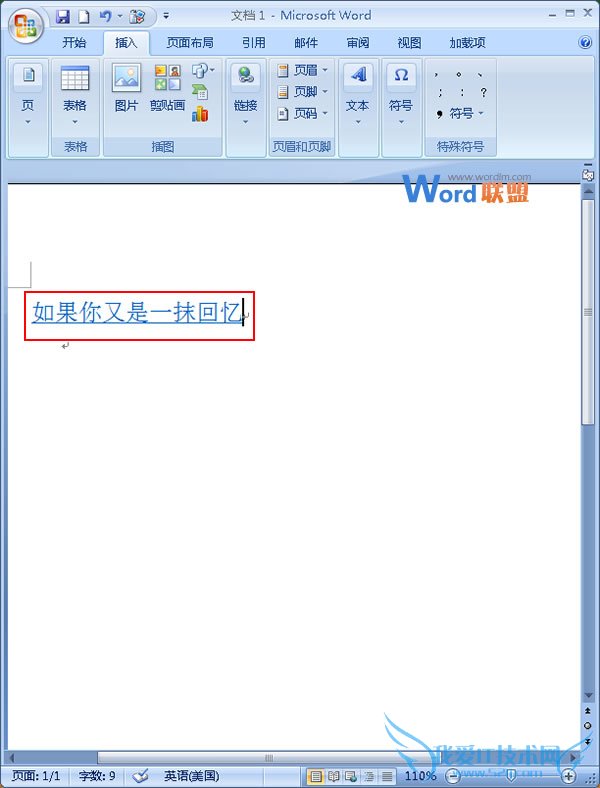Viewport: 600px width, 788px height.
Task: Open the Select Browse Object button
Action: tap(587, 726)
